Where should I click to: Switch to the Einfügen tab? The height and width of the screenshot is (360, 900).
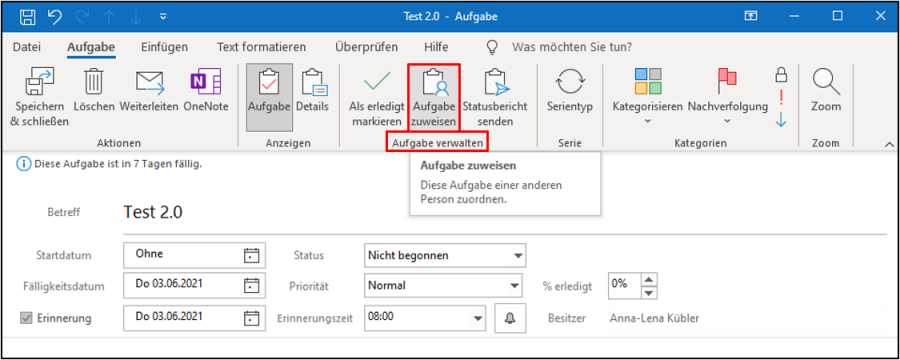164,47
